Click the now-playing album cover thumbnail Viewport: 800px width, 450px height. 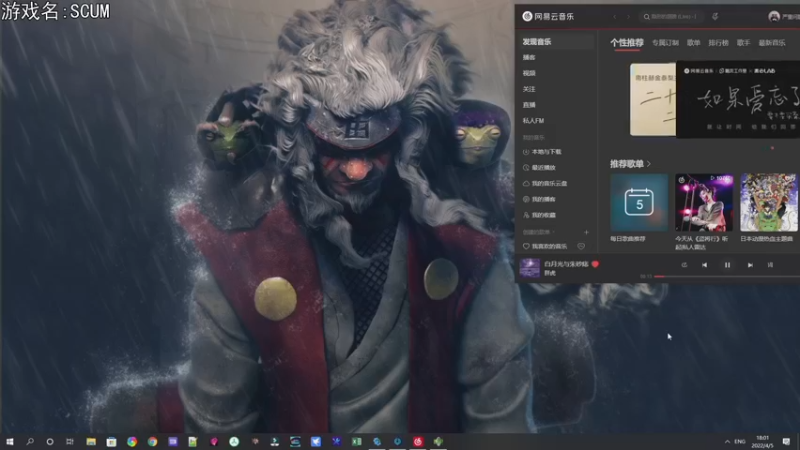click(530, 267)
